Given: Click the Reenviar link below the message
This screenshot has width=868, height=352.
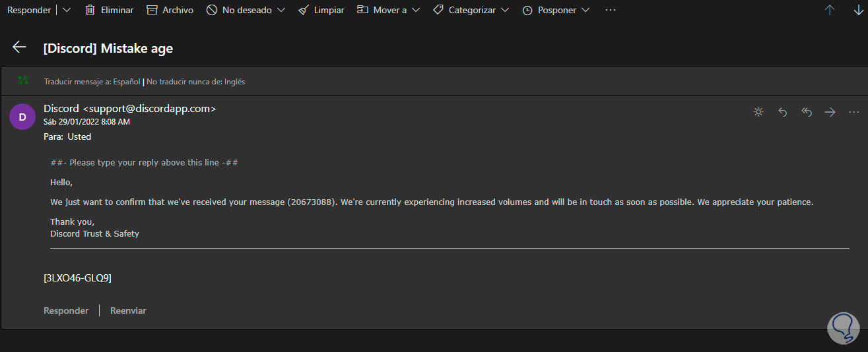Looking at the screenshot, I should click(128, 310).
